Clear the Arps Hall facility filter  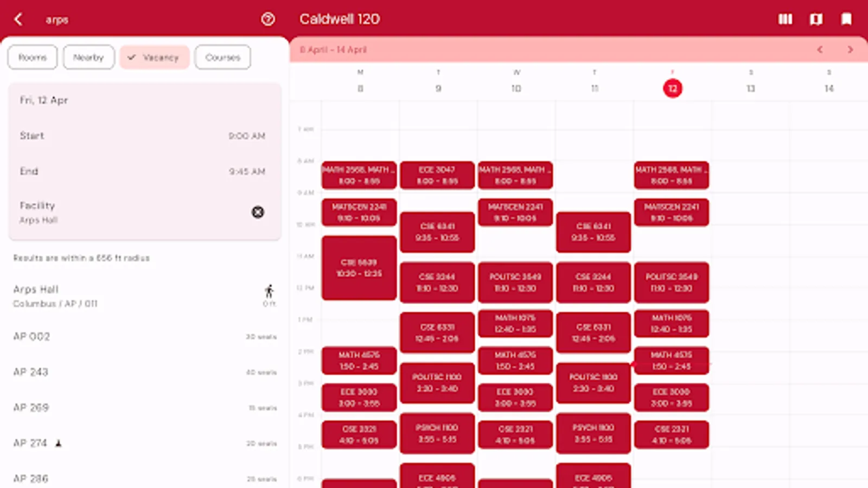click(x=258, y=212)
